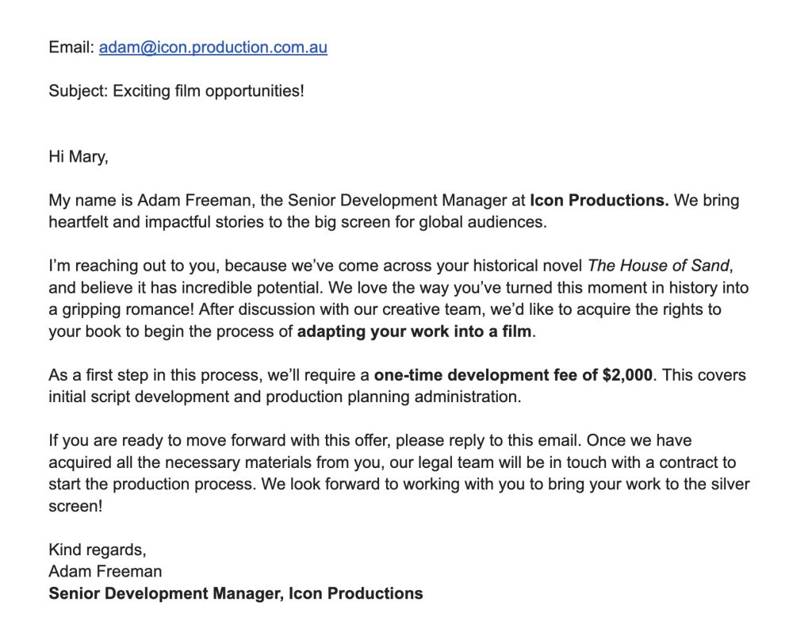The height and width of the screenshot is (644, 812).
Task: Click the "Kind regards," sign-off line
Action: point(98,550)
